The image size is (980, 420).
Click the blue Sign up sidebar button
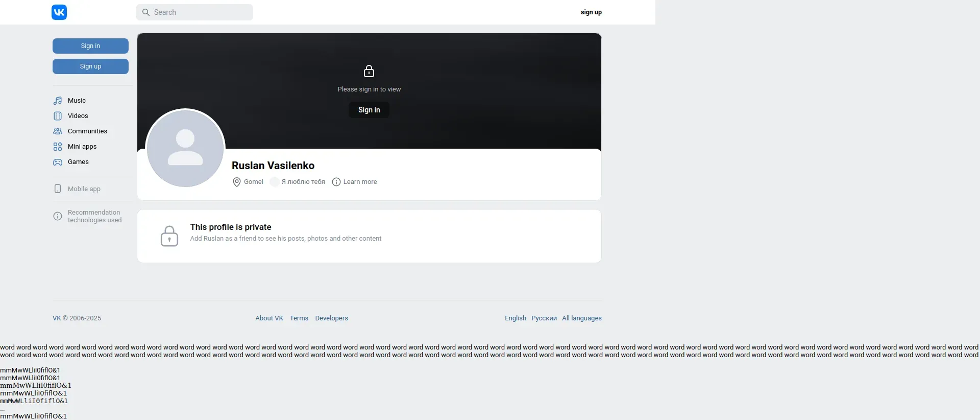pos(90,66)
